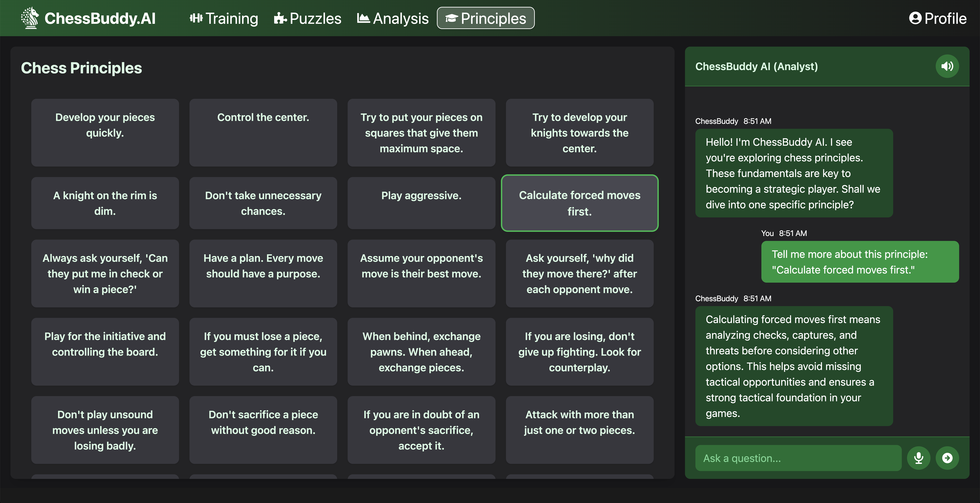Pick 'Don't take unnecessary chances' card

tap(263, 203)
